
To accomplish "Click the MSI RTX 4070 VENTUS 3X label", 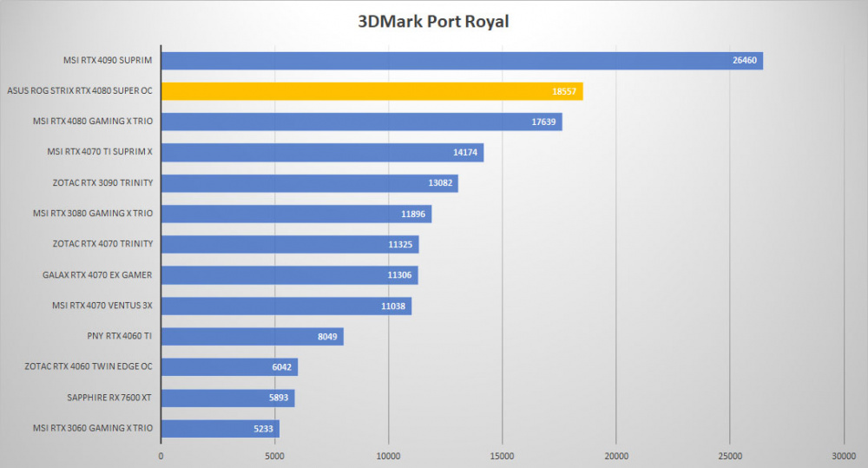I will [x=102, y=305].
